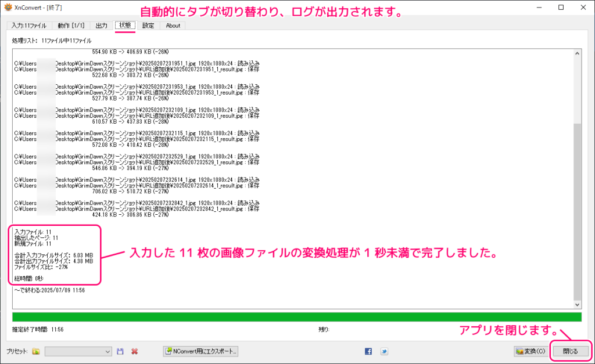The width and height of the screenshot is (595, 364).
Task: Select the 出力 tab
Action: point(101,26)
